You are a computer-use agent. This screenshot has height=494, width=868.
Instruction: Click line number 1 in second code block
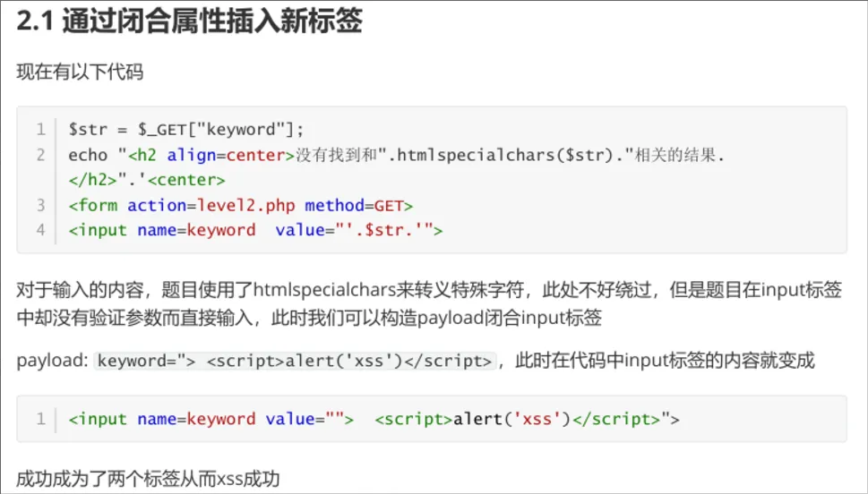coord(40,419)
